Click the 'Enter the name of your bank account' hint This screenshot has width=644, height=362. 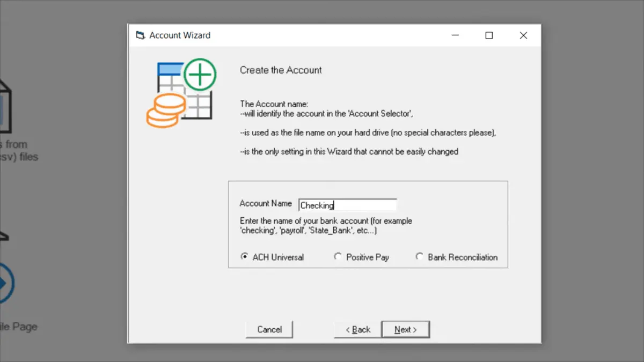326,226
